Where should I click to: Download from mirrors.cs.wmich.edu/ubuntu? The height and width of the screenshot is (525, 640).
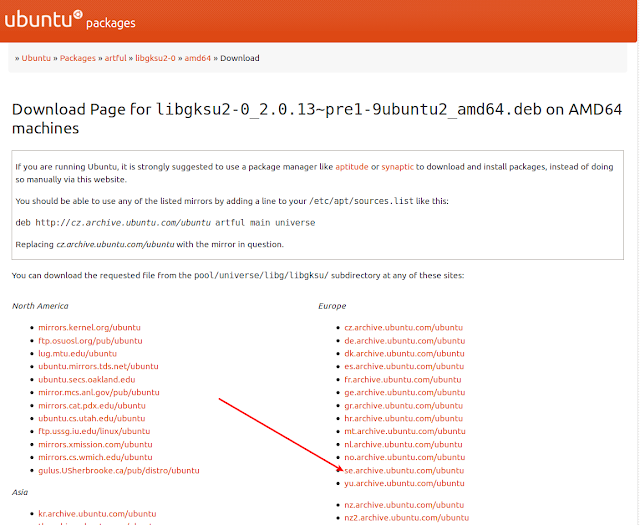click(x=95, y=457)
